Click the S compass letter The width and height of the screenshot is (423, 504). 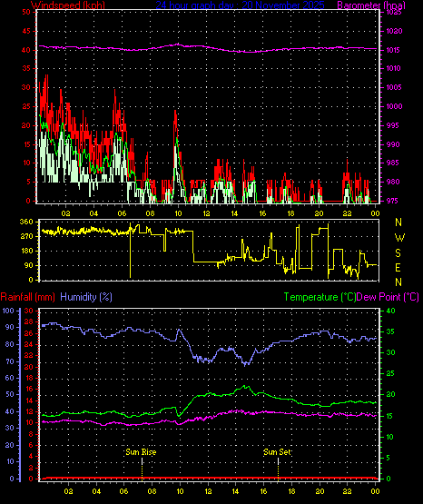pyautogui.click(x=398, y=253)
